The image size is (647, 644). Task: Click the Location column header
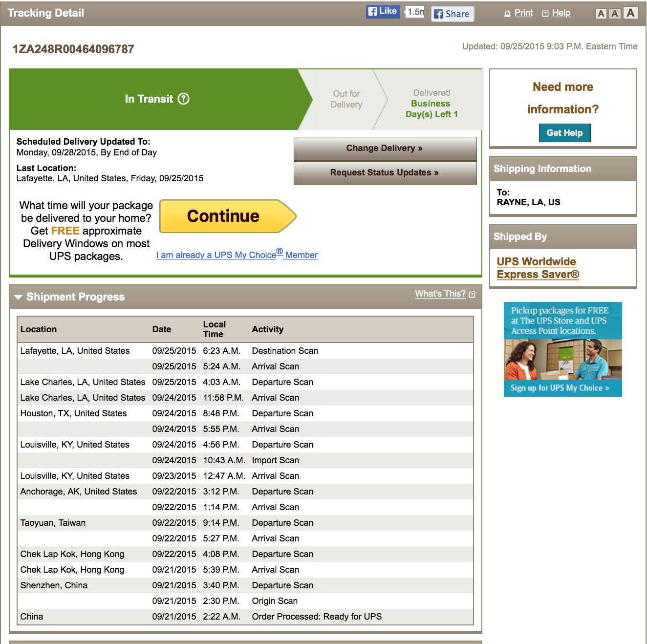coord(39,329)
